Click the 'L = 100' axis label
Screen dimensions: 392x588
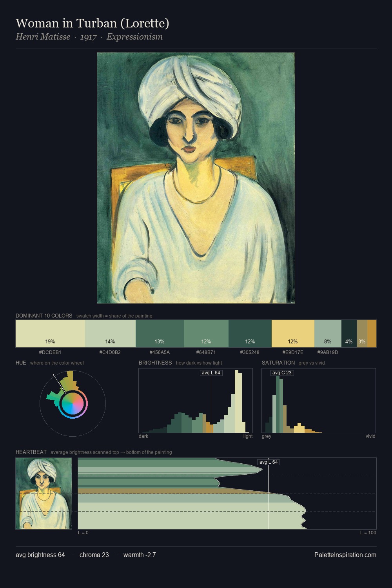click(x=368, y=532)
